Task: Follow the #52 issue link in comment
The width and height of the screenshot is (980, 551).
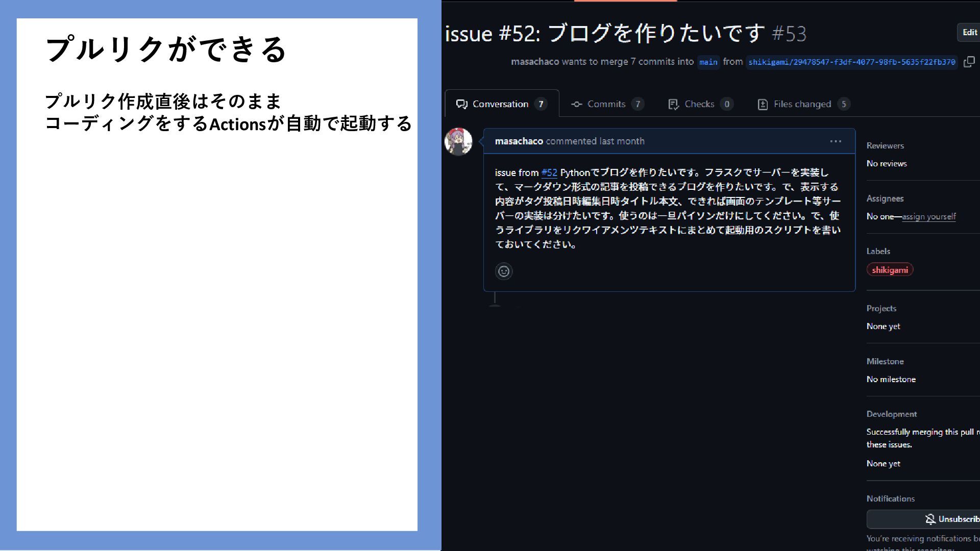Action: click(x=549, y=172)
